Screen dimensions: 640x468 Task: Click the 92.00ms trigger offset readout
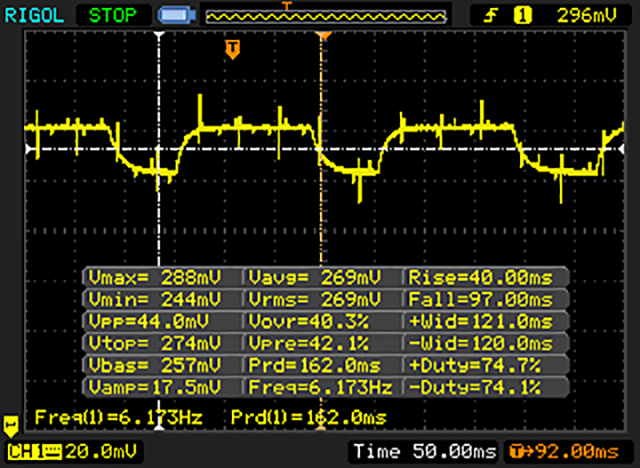click(x=564, y=452)
